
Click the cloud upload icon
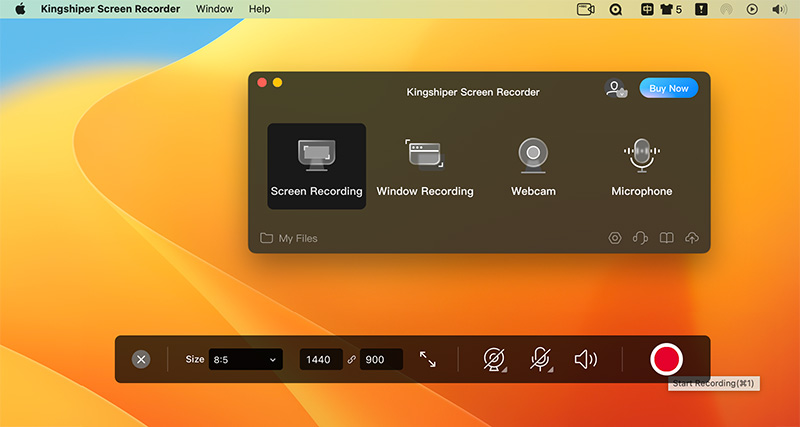[x=692, y=238]
